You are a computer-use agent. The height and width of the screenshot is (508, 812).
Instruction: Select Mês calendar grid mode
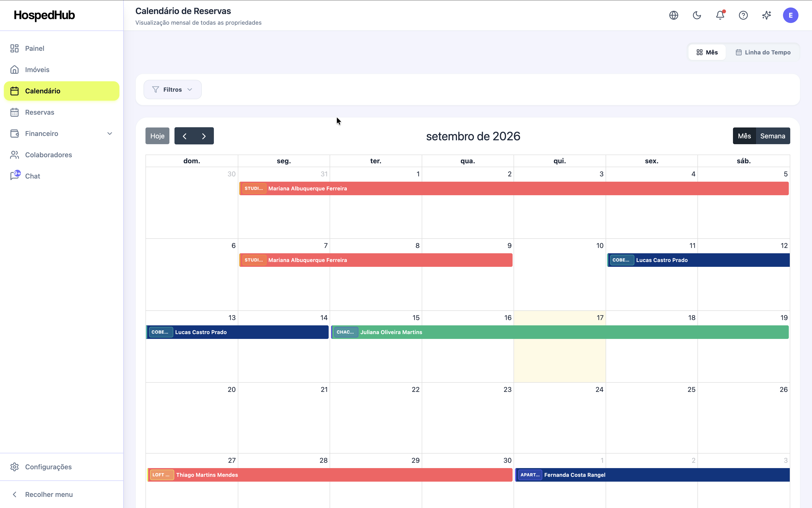point(744,136)
